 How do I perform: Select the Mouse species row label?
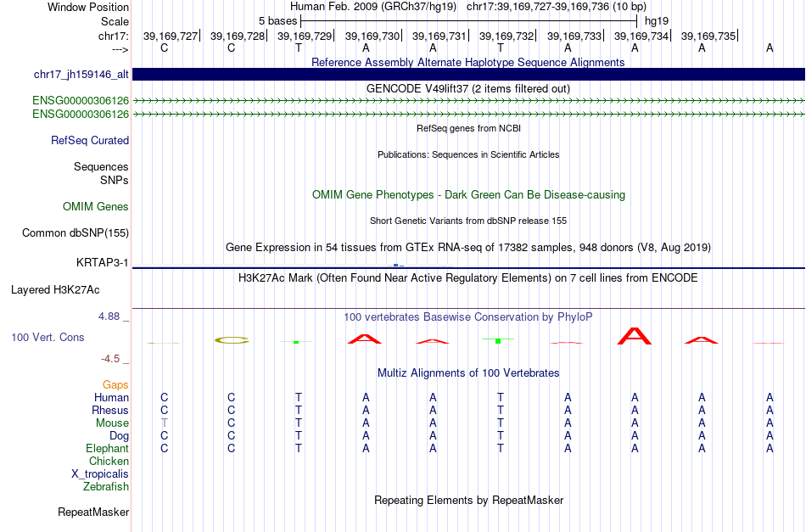[112, 423]
